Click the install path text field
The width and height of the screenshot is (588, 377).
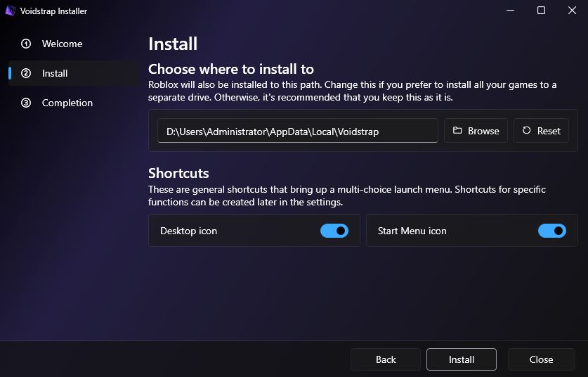298,131
